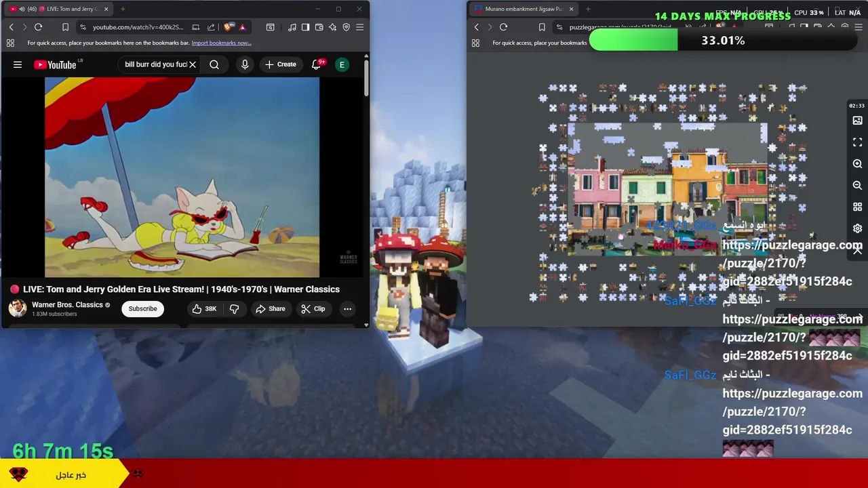Run search with the YouTube magnifier button
This screenshot has height=488, width=868.
[x=214, y=64]
